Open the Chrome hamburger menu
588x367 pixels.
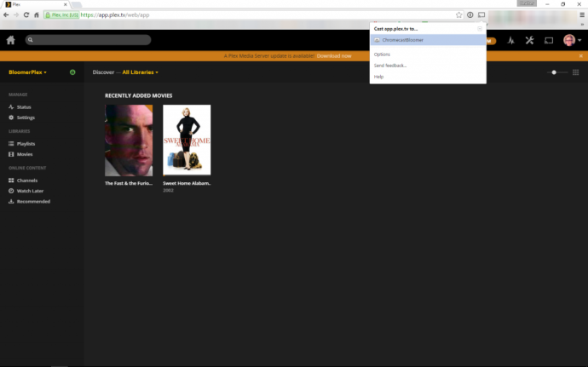click(x=581, y=14)
